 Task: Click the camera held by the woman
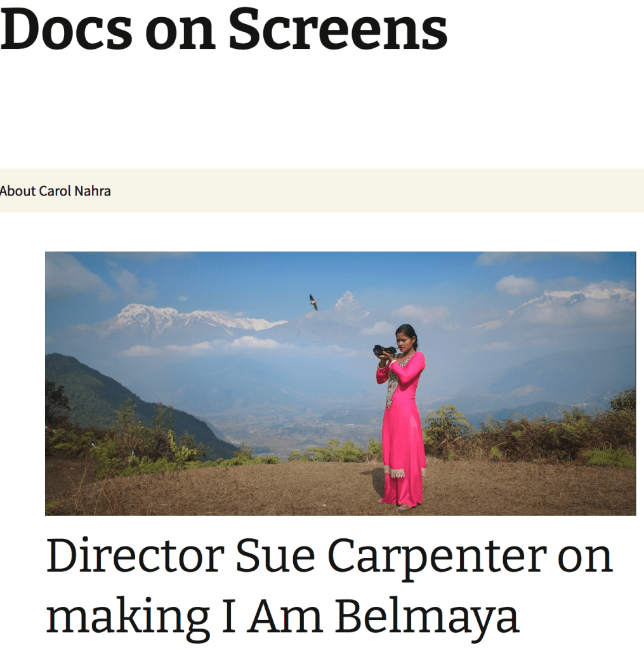(x=384, y=350)
